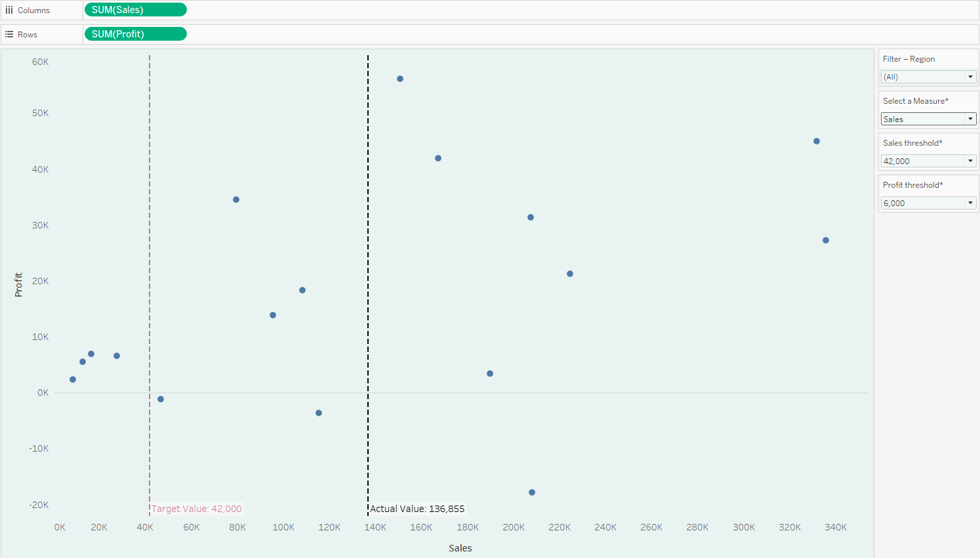980x558 pixels.
Task: Select the lowest data point near -18K profit
Action: click(532, 492)
